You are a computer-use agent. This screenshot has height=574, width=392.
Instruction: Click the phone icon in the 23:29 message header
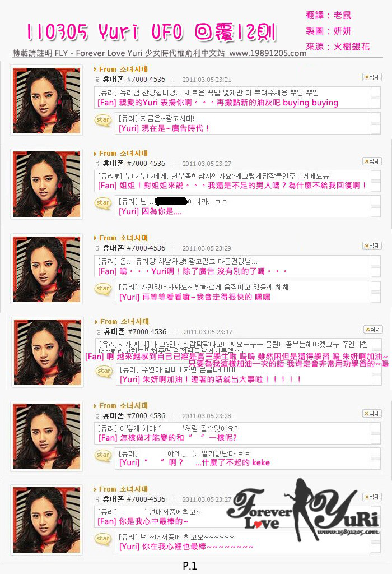[97, 248]
